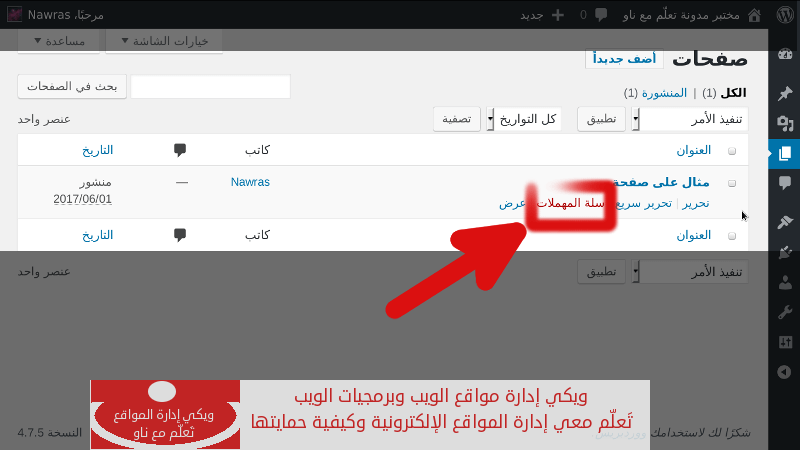Click the home icon in admin bar
The image size is (800, 450).
(754, 15)
